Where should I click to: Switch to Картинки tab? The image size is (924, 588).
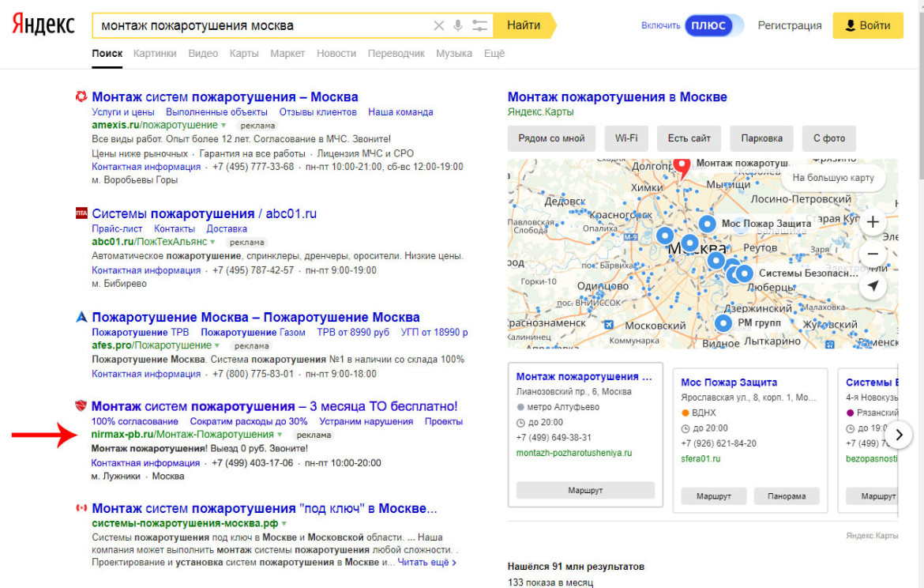154,53
